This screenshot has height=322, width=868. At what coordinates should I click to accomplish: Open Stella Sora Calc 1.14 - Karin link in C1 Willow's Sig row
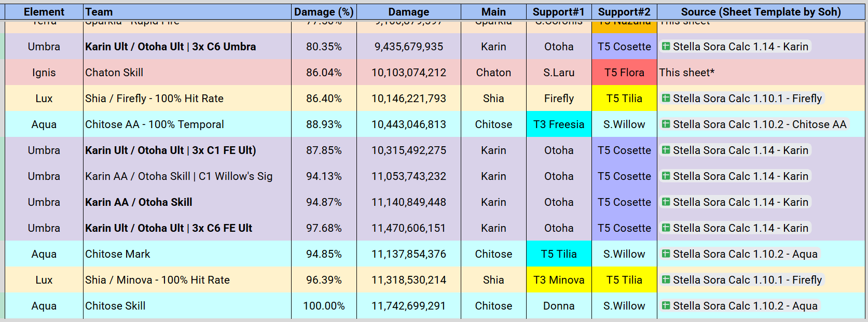(x=735, y=176)
